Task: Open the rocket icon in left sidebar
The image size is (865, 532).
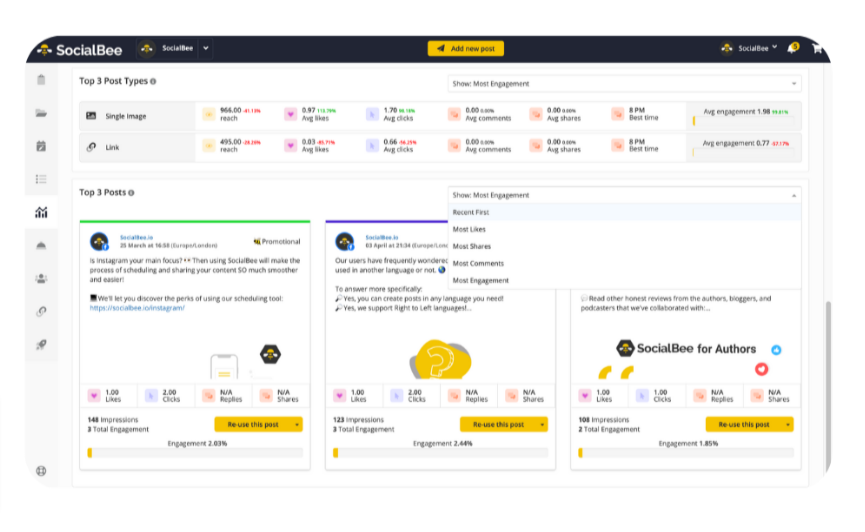Action: point(41,345)
